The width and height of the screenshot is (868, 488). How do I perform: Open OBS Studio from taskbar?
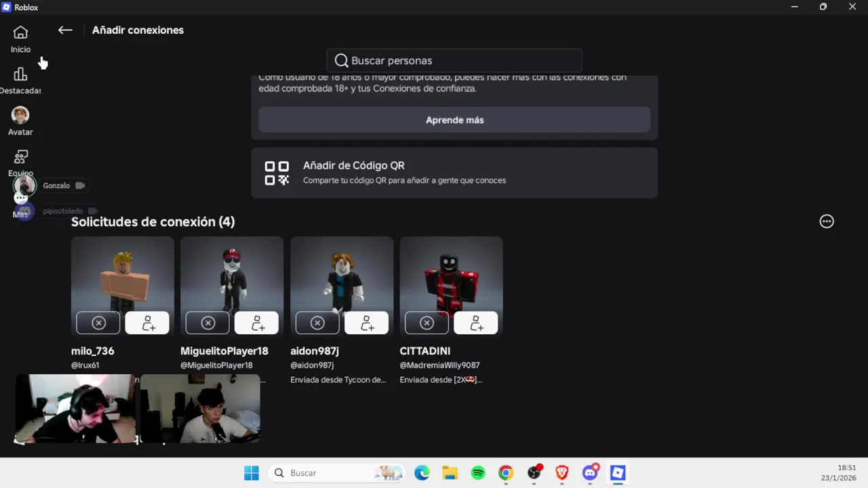pos(534,473)
